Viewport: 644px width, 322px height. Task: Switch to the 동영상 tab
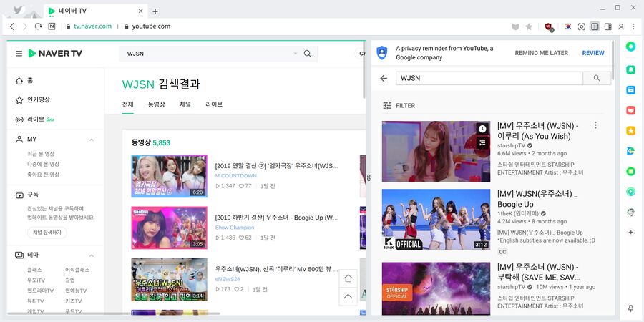pyautogui.click(x=157, y=104)
